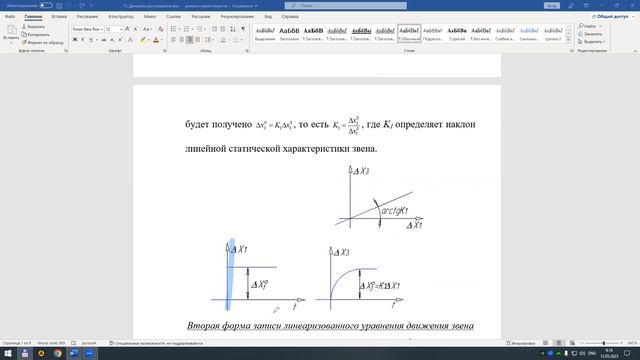The height and width of the screenshot is (360, 640).
Task: Select the Строгий style in gallery
Action: point(457,33)
